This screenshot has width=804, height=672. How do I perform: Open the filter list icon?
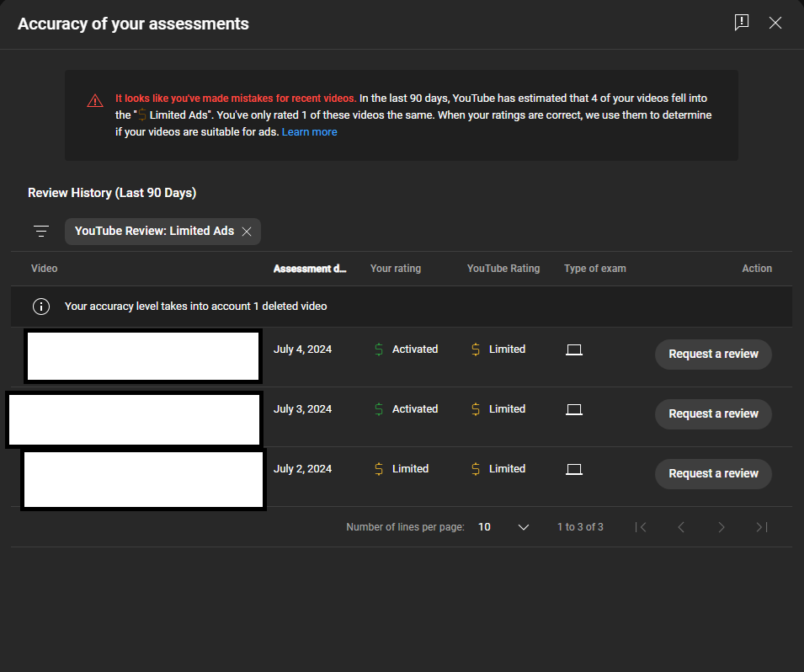[41, 232]
